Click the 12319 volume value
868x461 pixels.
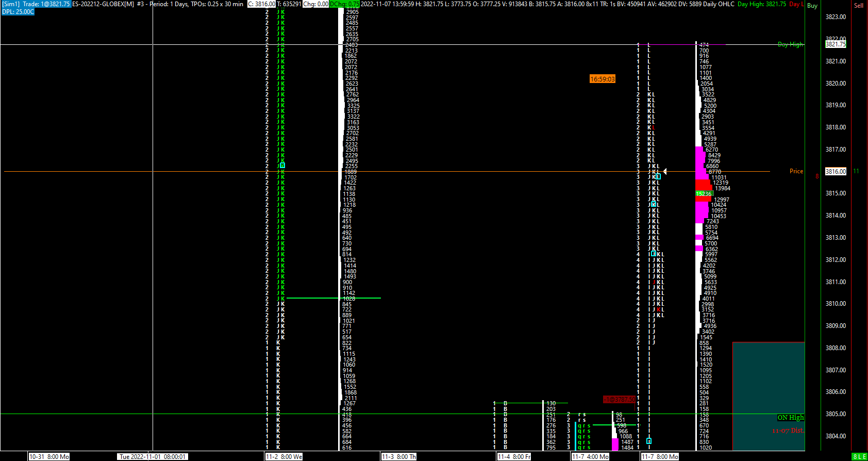pyautogui.click(x=721, y=183)
